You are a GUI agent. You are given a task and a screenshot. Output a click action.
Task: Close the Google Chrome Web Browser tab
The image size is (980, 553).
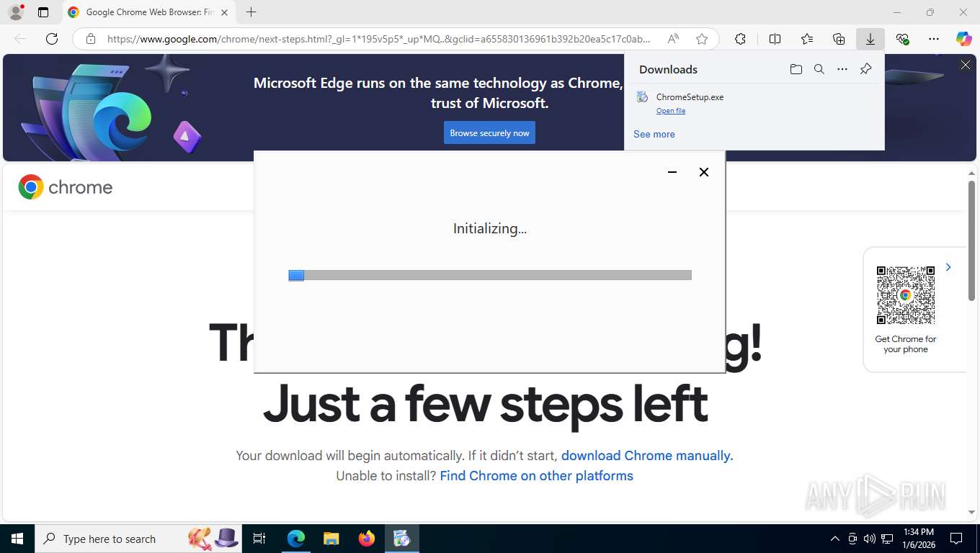tap(224, 12)
